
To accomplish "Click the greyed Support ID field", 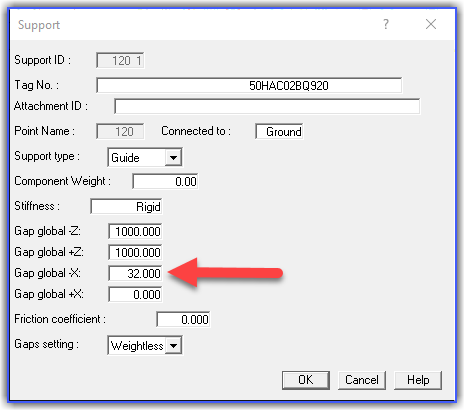I will (120, 60).
